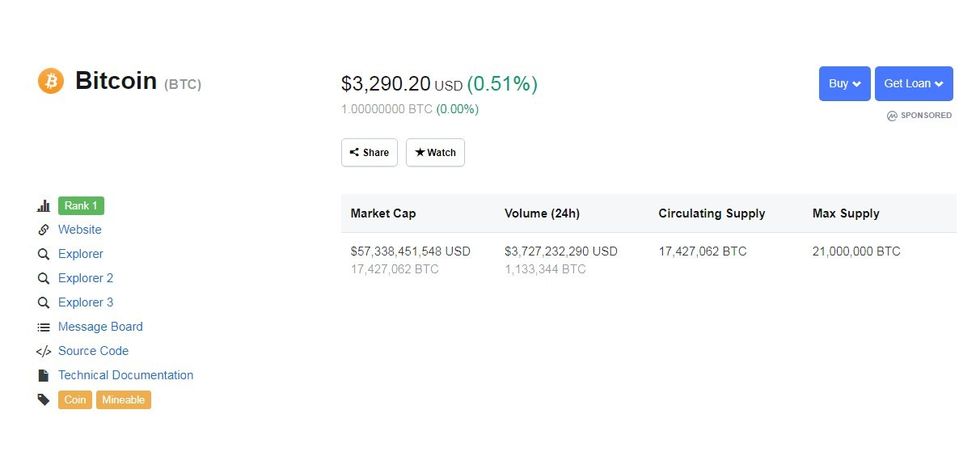Click the document icon beside Technical Documentation
980x452 pixels.
(x=43, y=376)
